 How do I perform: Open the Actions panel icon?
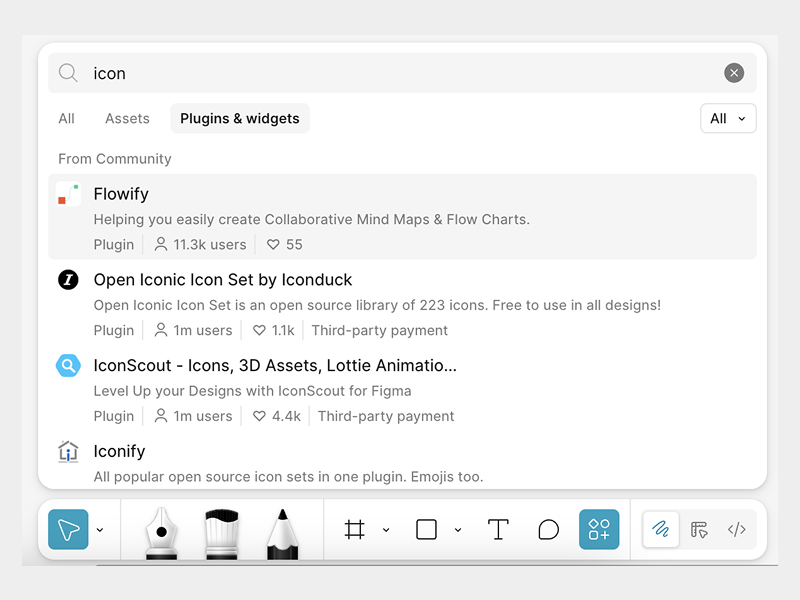(599, 530)
